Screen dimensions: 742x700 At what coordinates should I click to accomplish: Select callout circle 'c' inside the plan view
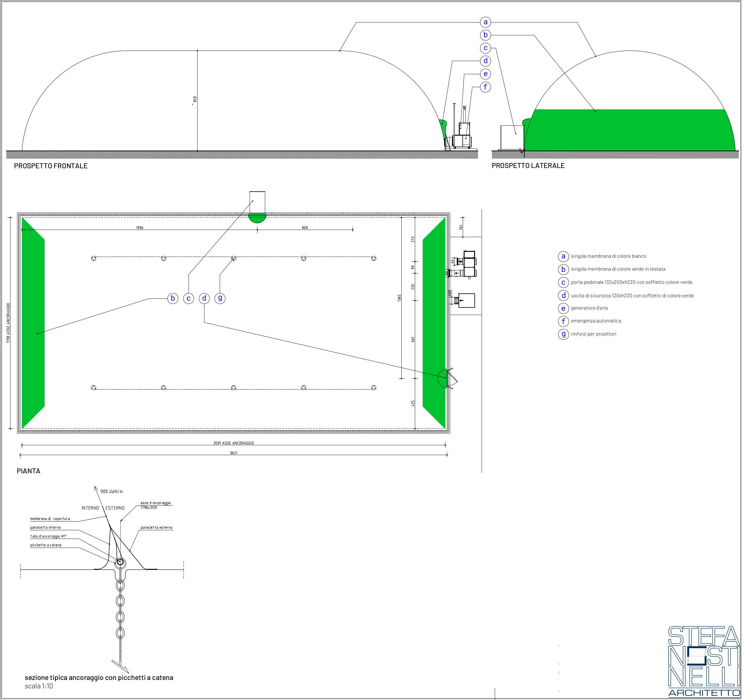(189, 298)
